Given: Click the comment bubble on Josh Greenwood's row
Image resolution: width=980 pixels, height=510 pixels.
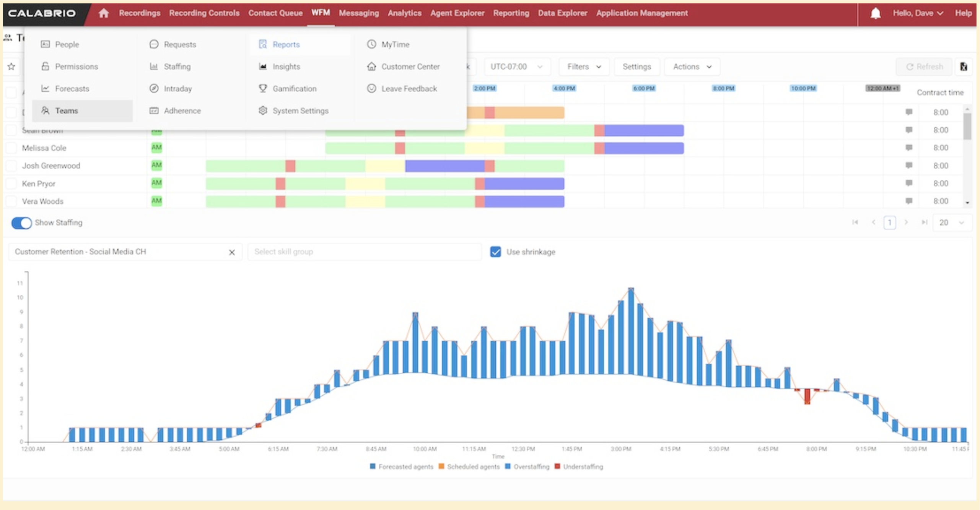Looking at the screenshot, I should (x=908, y=166).
